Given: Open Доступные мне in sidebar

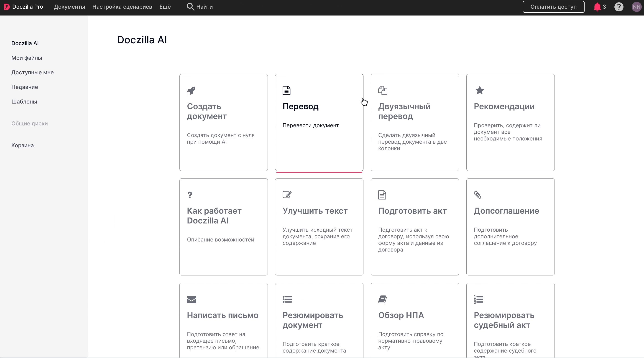Looking at the screenshot, I should (33, 72).
